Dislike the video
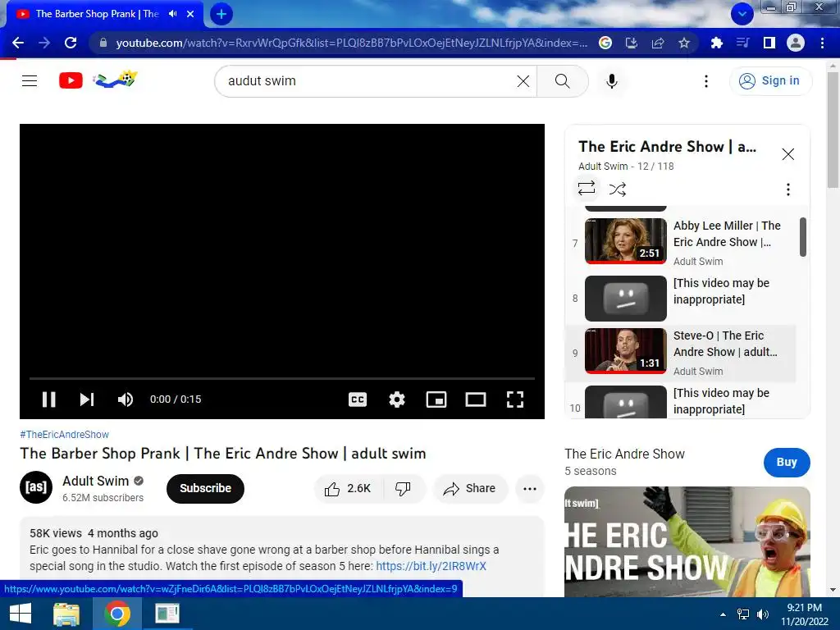Screen dimensions: 840x630 404,489
